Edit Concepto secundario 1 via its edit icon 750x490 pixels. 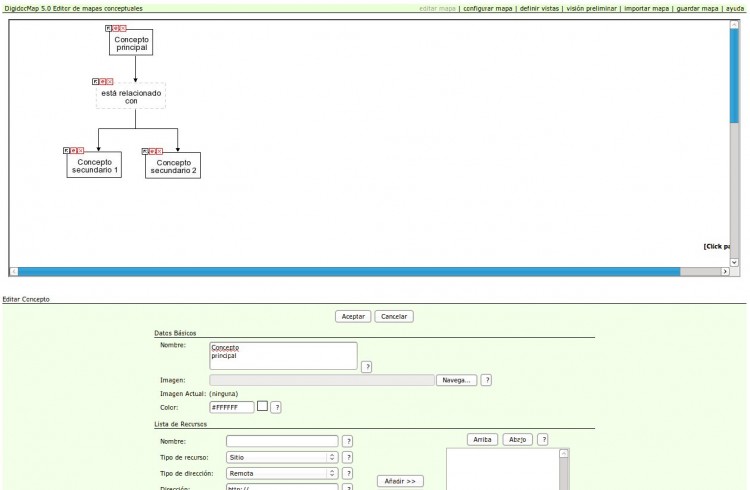click(x=73, y=150)
